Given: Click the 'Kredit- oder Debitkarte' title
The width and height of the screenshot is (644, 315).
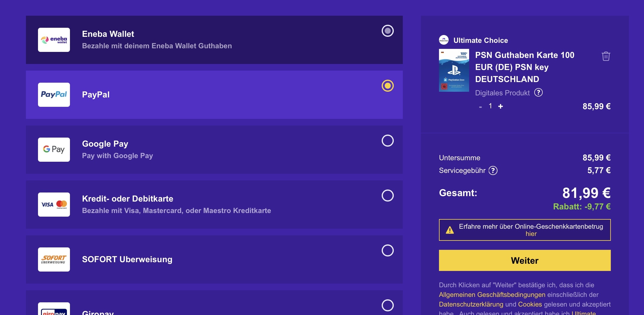Looking at the screenshot, I should (x=128, y=199).
